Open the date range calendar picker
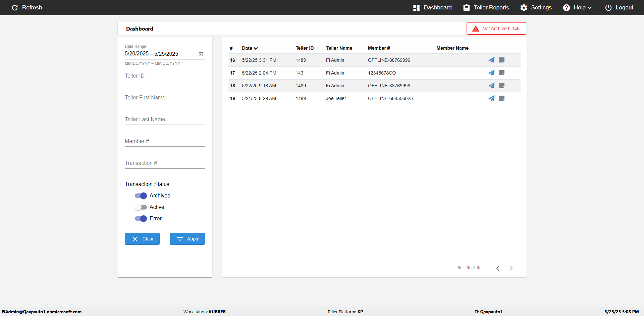 pyautogui.click(x=201, y=54)
